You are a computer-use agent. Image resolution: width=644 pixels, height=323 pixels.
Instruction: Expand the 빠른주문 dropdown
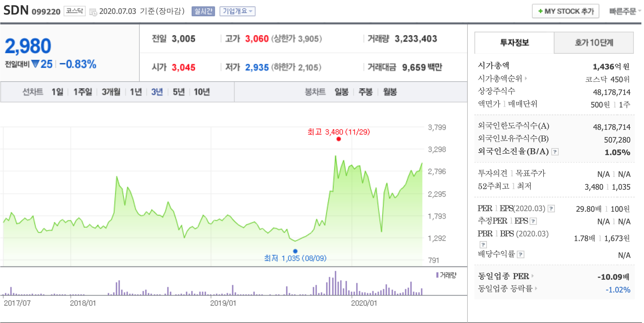pyautogui.click(x=625, y=11)
